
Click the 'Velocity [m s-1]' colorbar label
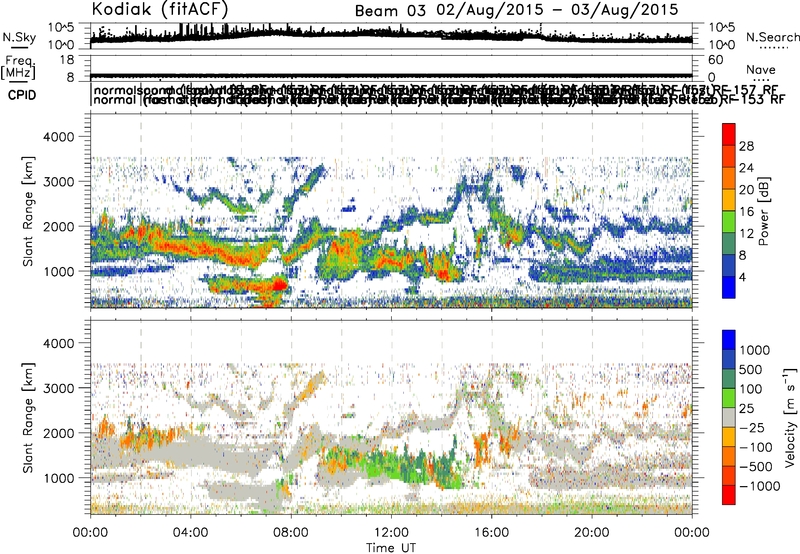pyautogui.click(x=790, y=416)
